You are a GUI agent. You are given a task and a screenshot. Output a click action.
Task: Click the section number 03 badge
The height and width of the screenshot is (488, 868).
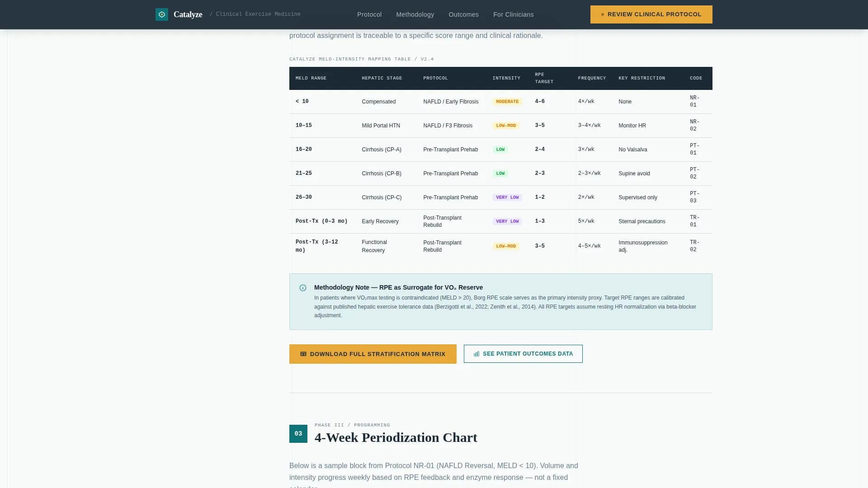[298, 434]
